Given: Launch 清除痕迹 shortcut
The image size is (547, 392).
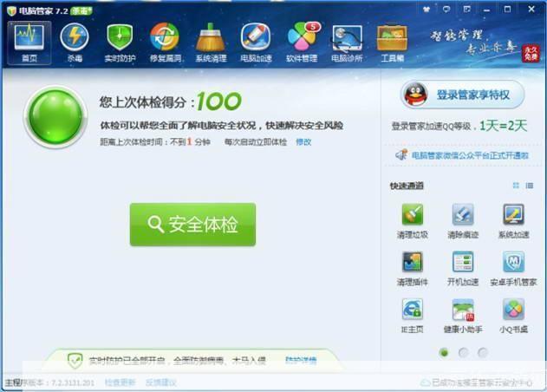Looking at the screenshot, I should [463, 221].
